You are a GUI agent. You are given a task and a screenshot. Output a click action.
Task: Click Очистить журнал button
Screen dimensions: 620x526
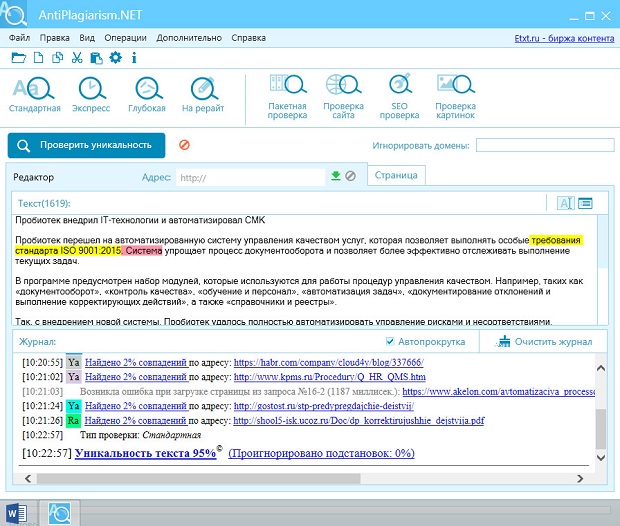(544, 342)
